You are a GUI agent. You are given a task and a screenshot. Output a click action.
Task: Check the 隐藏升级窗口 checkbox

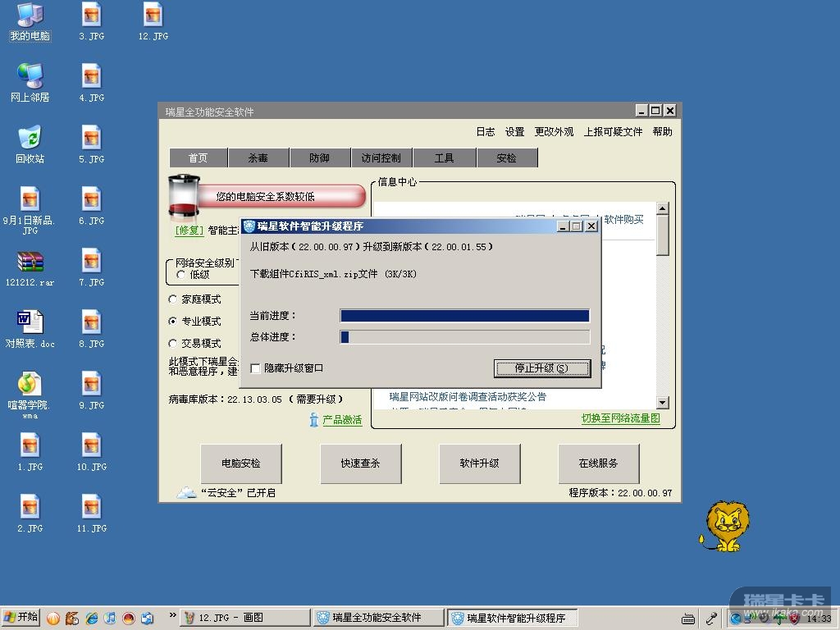[256, 368]
